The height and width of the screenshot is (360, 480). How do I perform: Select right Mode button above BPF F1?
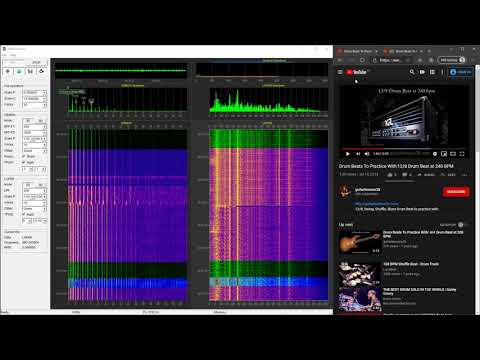[40, 121]
